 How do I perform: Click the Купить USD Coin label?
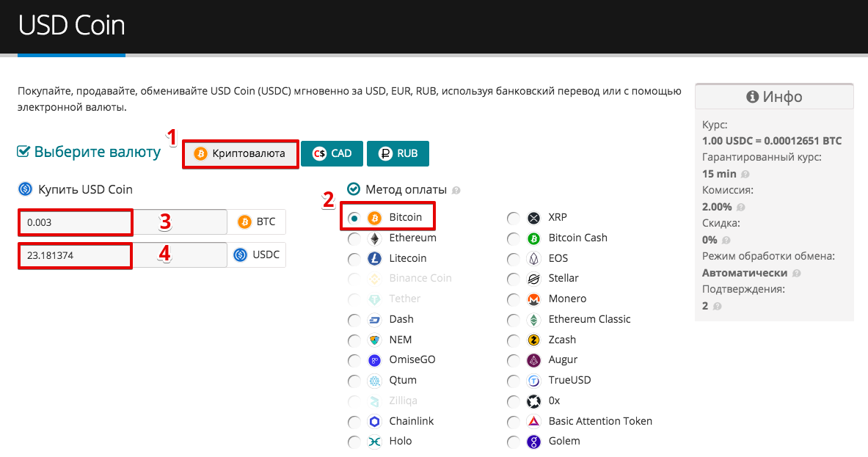(85, 190)
